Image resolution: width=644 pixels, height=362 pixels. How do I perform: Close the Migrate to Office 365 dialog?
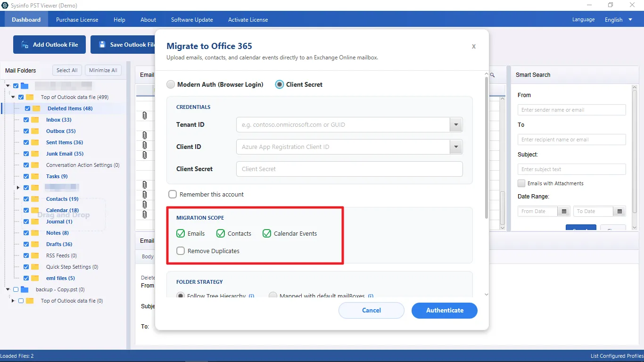point(474,46)
